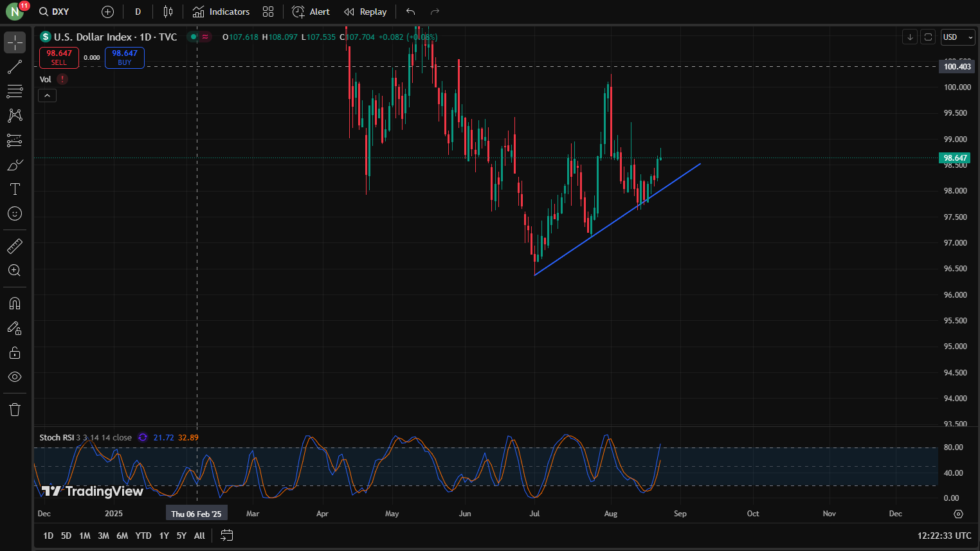980x551 pixels.
Task: Click the green market status dot
Action: [192, 37]
